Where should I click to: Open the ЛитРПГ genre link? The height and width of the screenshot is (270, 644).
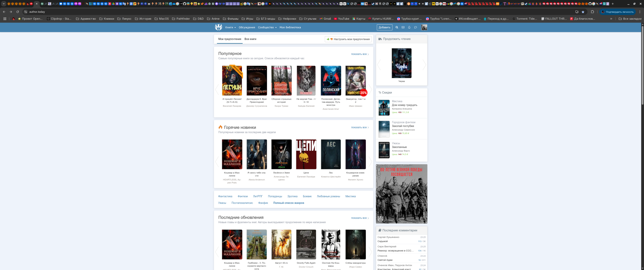coord(258,196)
